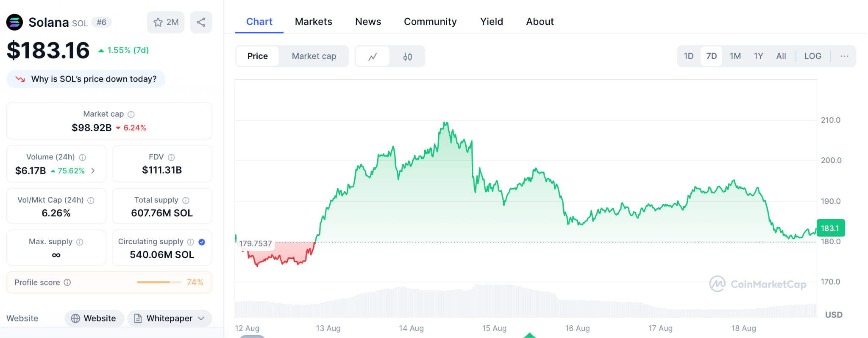
Task: Switch to candlestick chart icon
Action: click(408, 56)
